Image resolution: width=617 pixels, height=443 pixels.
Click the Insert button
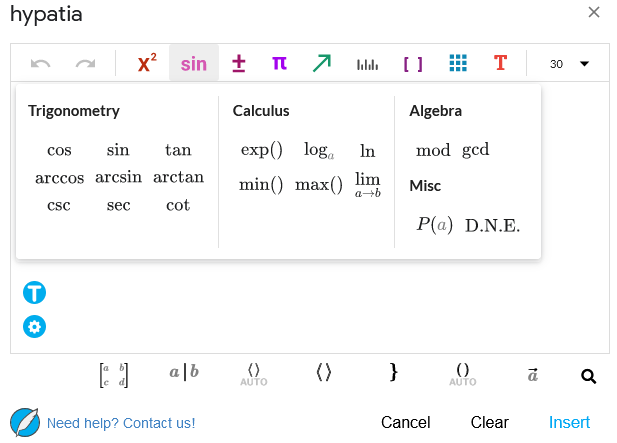pyautogui.click(x=569, y=423)
